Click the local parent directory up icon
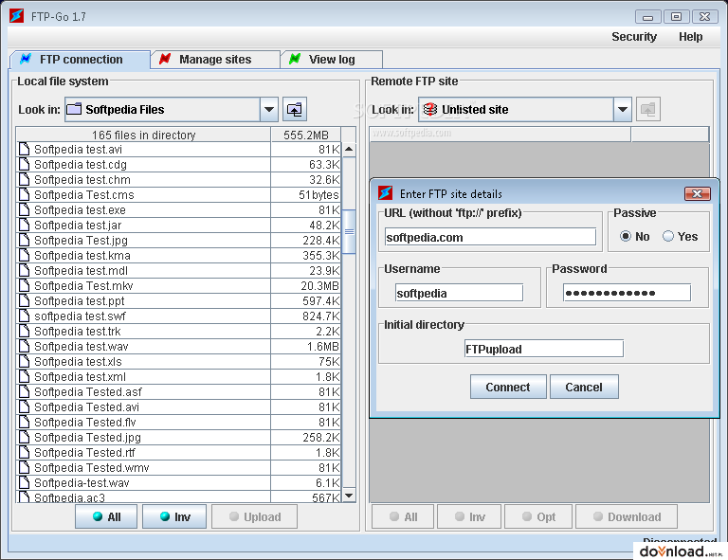Viewport: 728px width, 560px height. [295, 110]
